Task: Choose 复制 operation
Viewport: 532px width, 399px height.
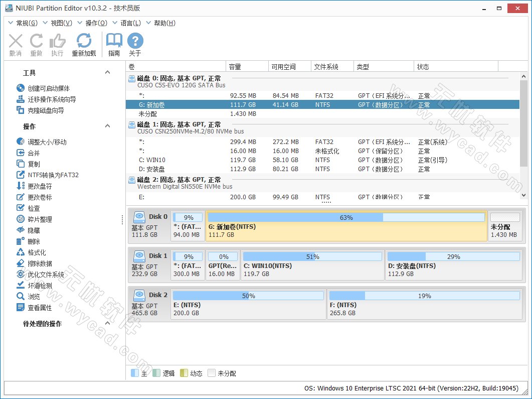Action: [x=28, y=164]
